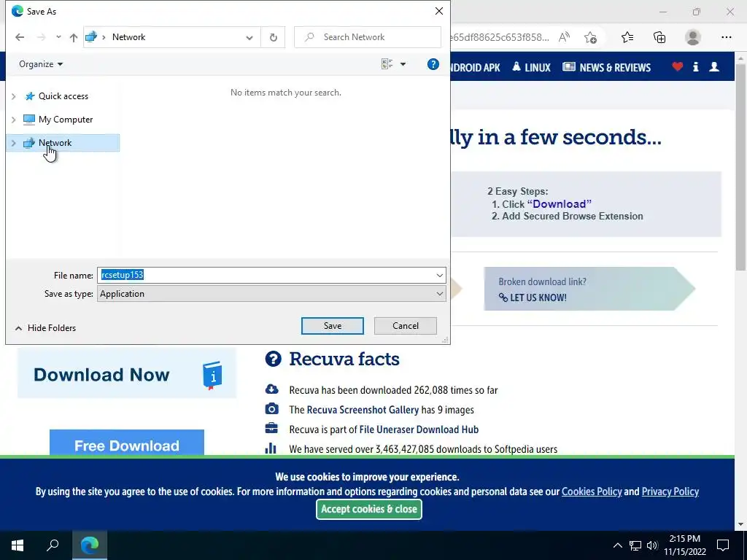This screenshot has width=747, height=560.
Task: Click the "Download" link in easy steps
Action: coord(560,204)
